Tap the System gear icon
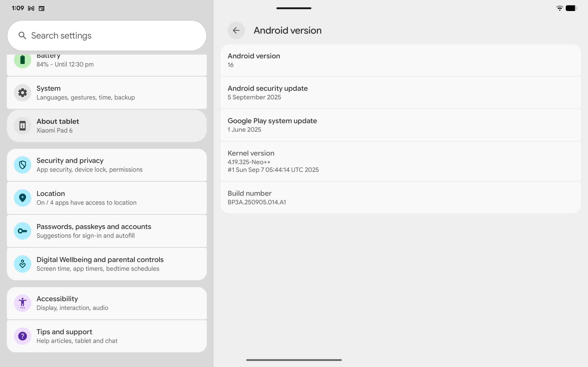The image size is (588, 367). 22,93
